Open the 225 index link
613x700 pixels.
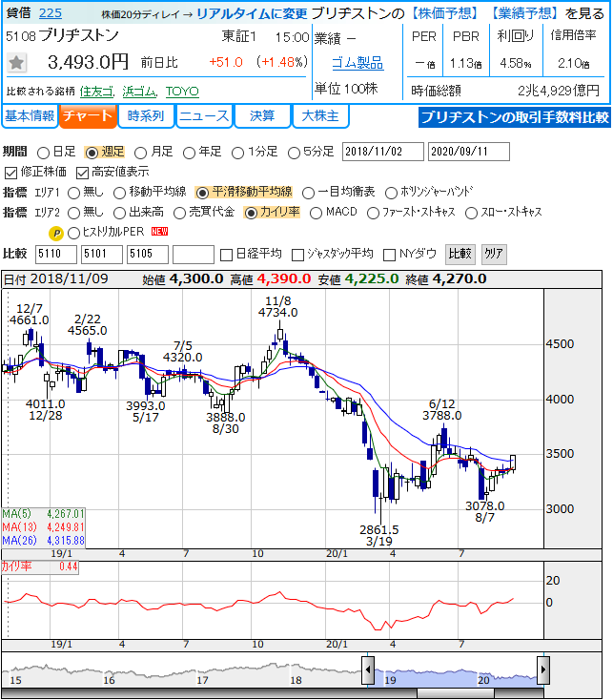coord(51,13)
